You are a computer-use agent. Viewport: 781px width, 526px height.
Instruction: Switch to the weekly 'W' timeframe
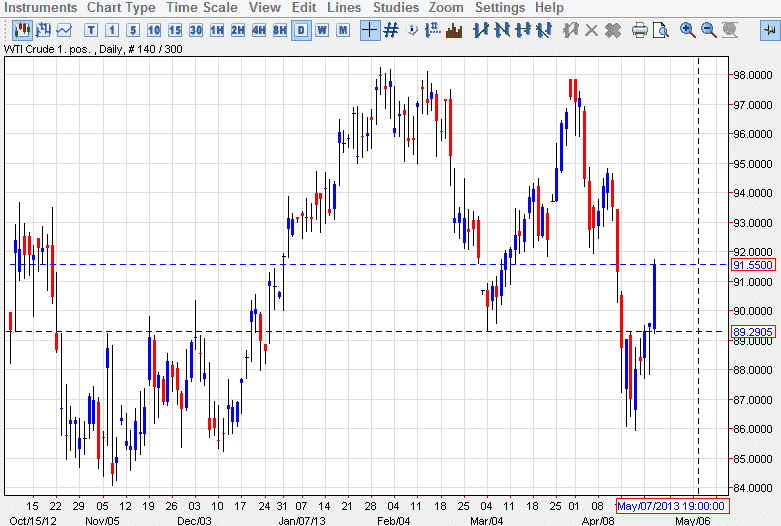point(322,30)
